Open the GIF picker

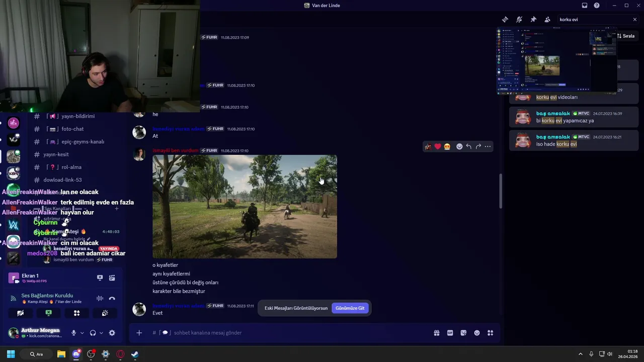pyautogui.click(x=450, y=333)
